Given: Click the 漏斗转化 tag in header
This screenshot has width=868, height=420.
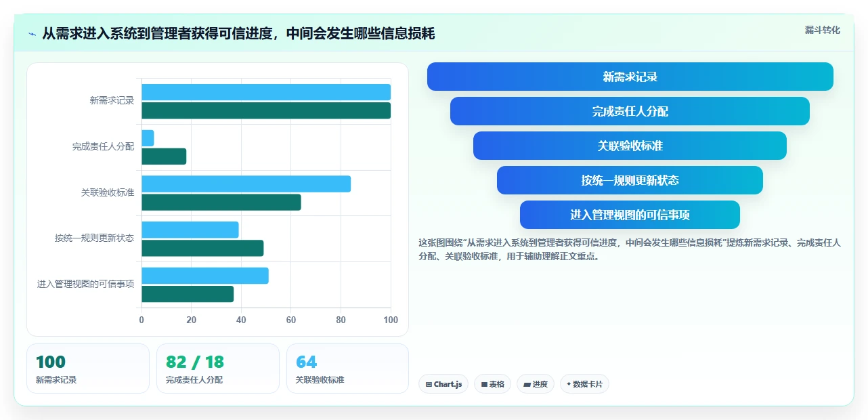Looking at the screenshot, I should pyautogui.click(x=822, y=30).
